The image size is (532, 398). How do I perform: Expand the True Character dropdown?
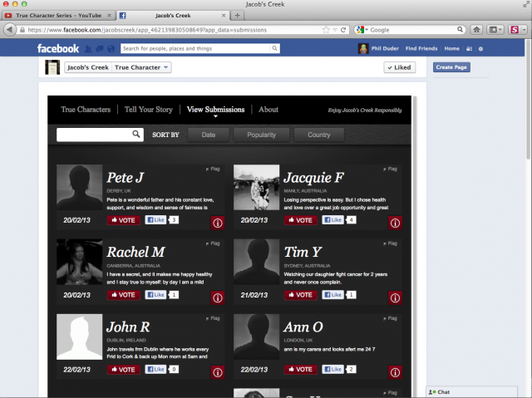click(141, 67)
